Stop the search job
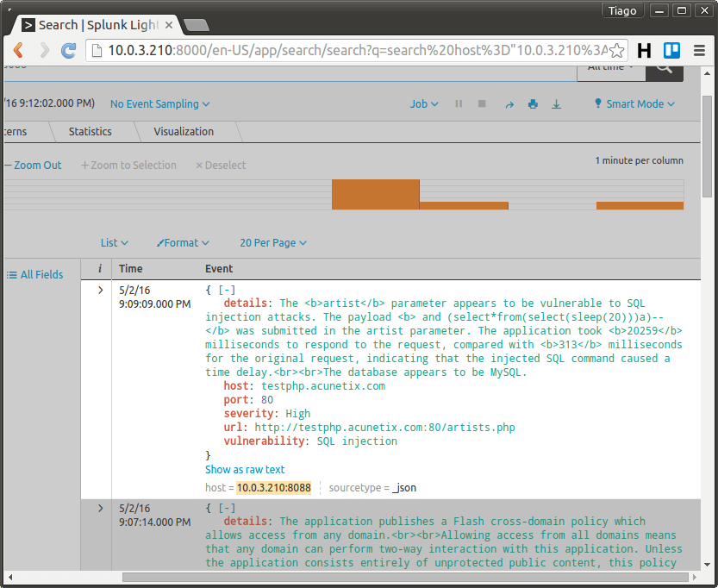 [x=482, y=104]
